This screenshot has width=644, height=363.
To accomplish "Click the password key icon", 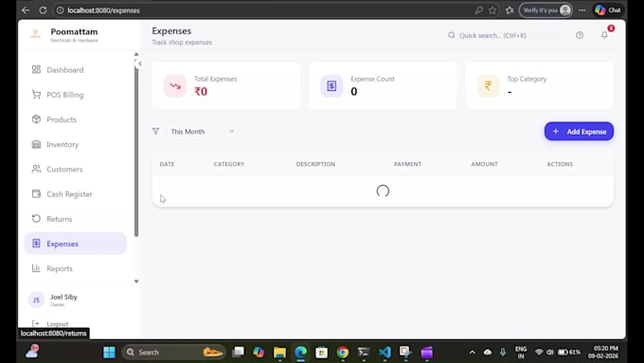I will [479, 10].
